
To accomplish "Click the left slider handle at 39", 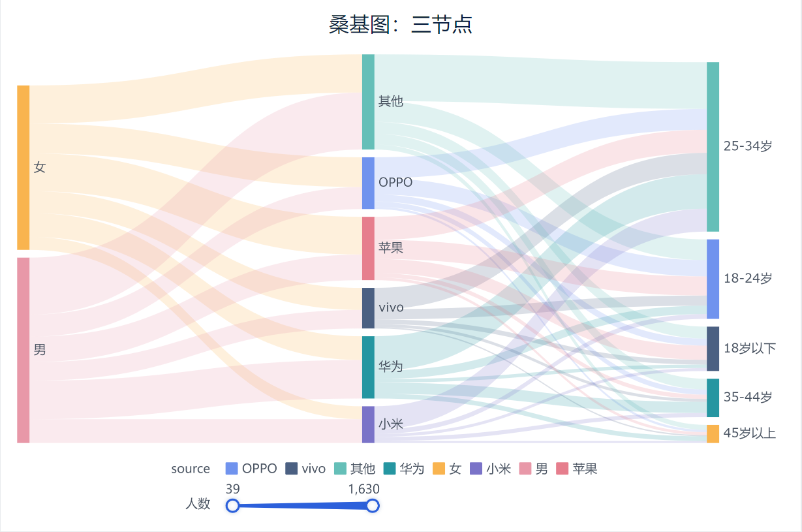I will (x=232, y=506).
